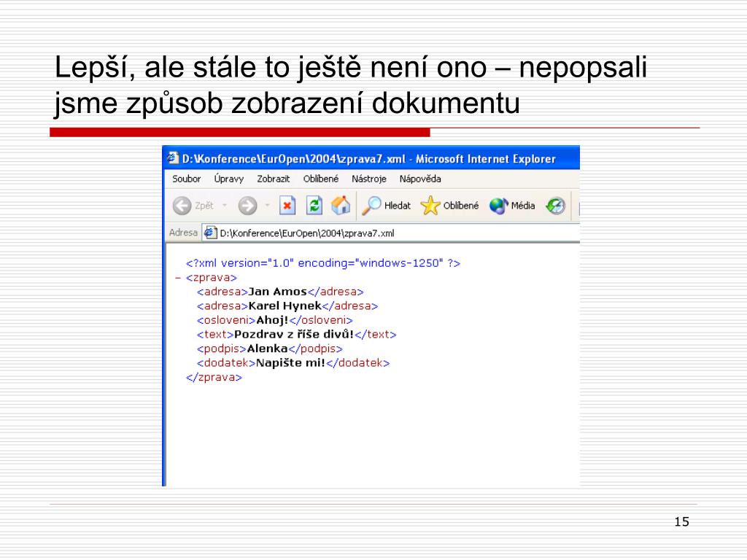The width and height of the screenshot is (747, 560).
Task: Click the text 'Pozdrav z říše divů!'
Action: [x=294, y=334]
